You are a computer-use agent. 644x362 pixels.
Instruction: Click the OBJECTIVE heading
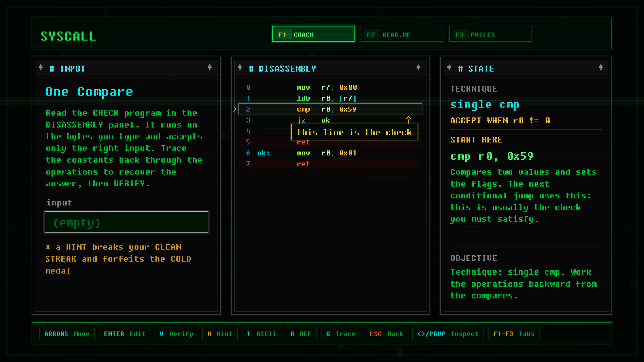point(473,258)
